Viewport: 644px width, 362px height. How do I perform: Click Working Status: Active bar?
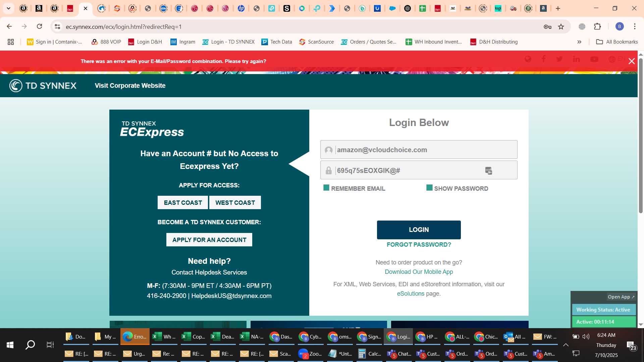pos(604,310)
